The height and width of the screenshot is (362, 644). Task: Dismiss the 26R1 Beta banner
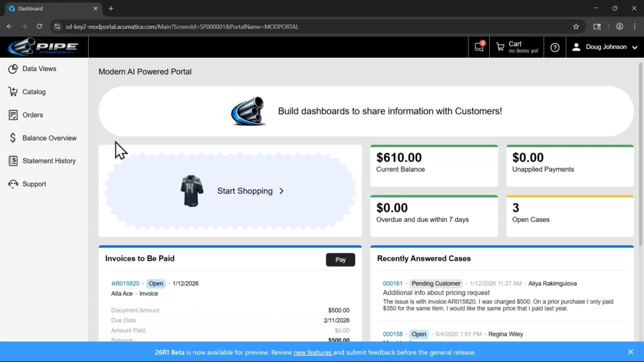630,352
